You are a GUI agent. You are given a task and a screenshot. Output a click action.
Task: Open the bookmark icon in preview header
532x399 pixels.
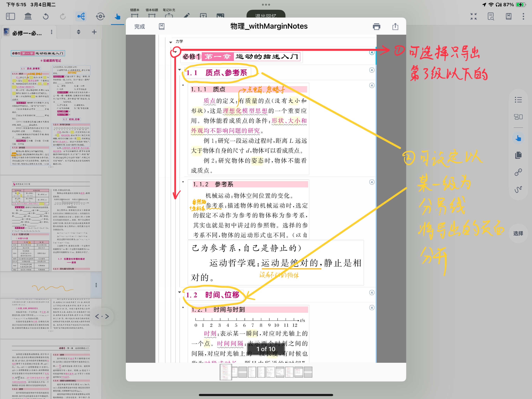162,26
